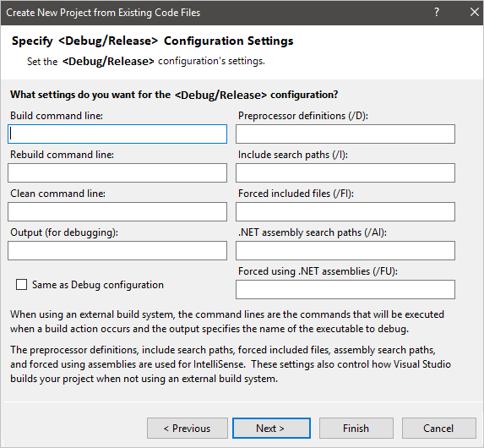Click the Output (for debugging) field

tap(117, 251)
